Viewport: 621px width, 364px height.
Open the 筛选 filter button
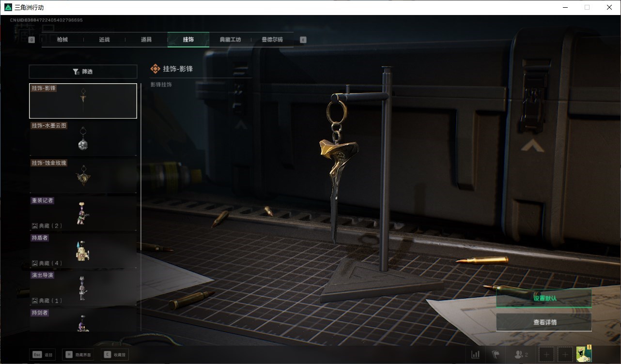click(83, 72)
